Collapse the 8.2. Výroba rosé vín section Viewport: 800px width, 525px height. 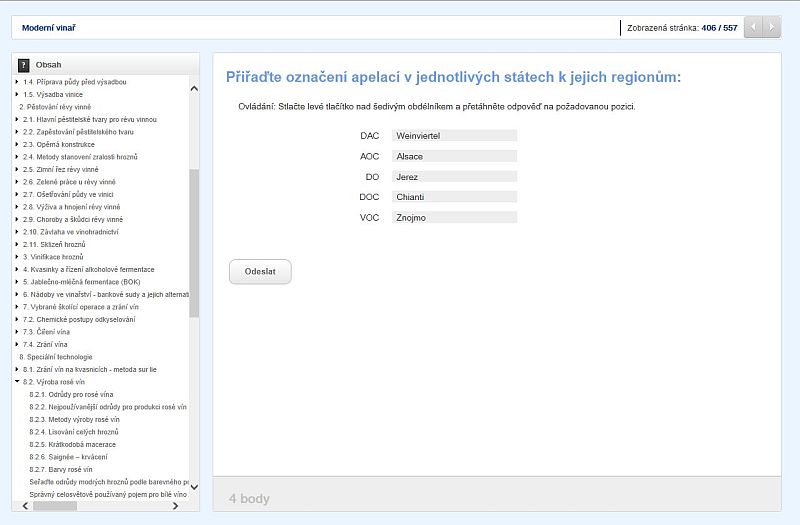coord(17,382)
